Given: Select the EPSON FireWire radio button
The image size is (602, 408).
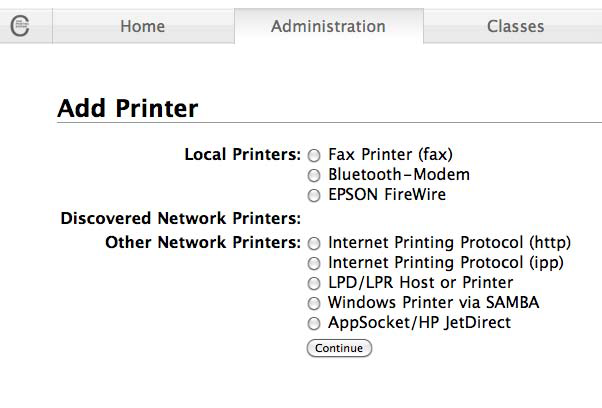Looking at the screenshot, I should pos(314,196).
